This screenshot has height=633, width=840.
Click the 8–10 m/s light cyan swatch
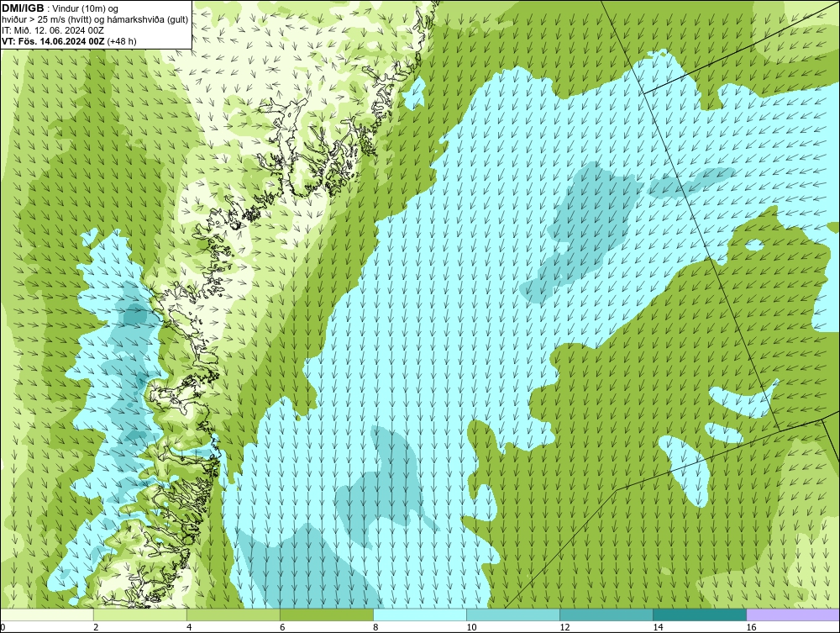[420, 615]
